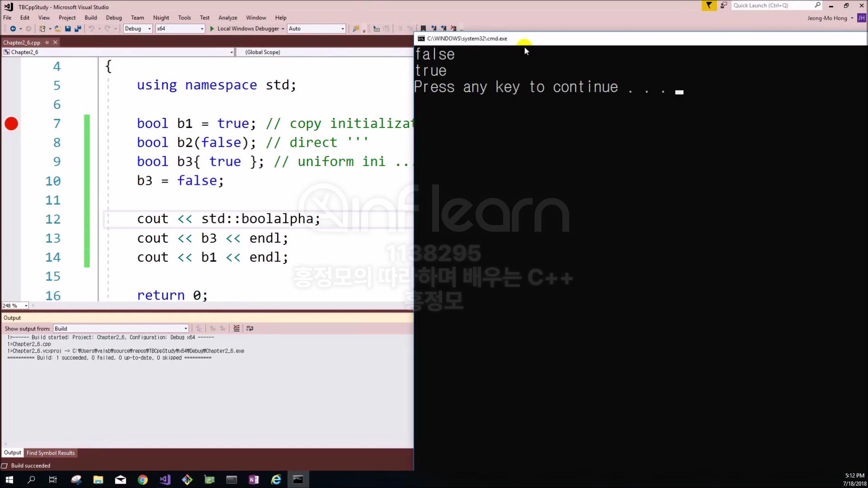Click the Open File toolbar icon
This screenshot has width=868, height=488.
pos(58,28)
